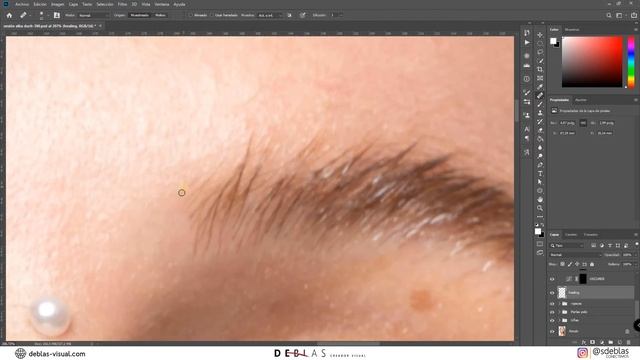640x360 pixels.
Task: Create new group folder icon in Layers
Action: [611, 342]
